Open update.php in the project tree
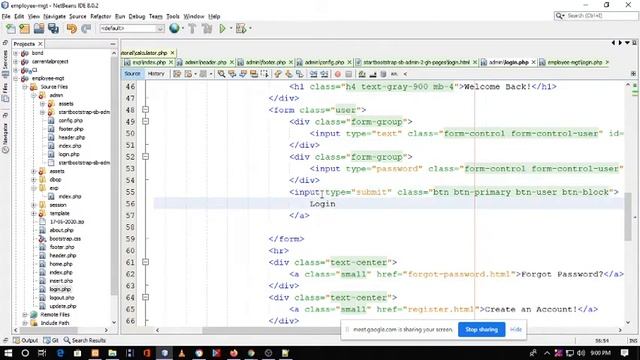This screenshot has width=640, height=360. pyautogui.click(x=63, y=306)
